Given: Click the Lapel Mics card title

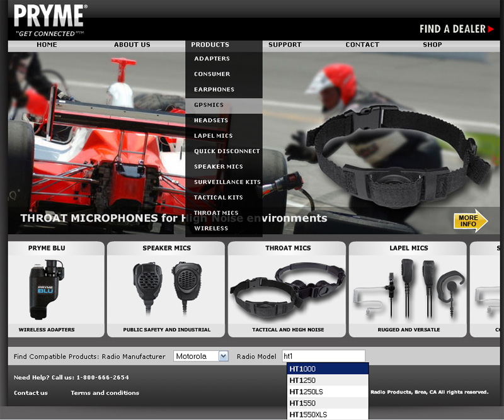Looking at the screenshot, I should 409,248.
